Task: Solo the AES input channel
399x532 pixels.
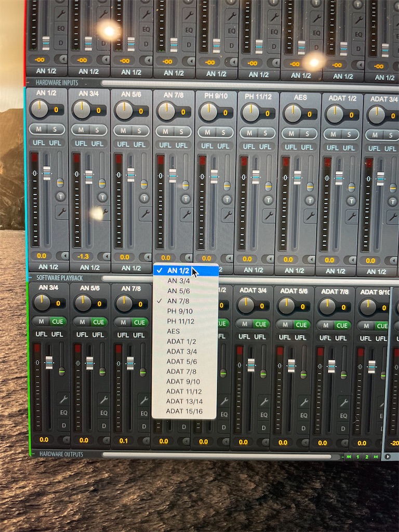Action: (x=307, y=134)
